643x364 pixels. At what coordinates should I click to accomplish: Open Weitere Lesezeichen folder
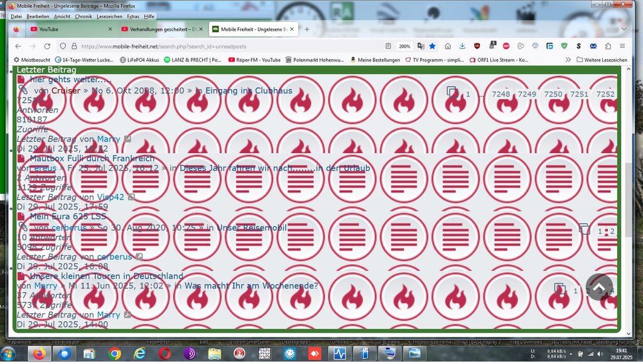pyautogui.click(x=602, y=60)
